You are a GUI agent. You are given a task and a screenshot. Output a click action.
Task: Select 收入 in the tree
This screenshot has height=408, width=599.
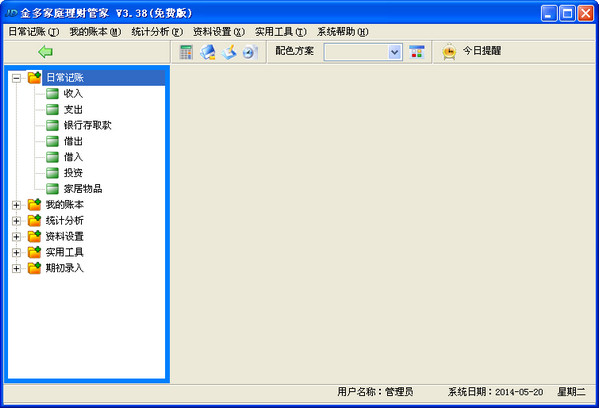tap(73, 94)
